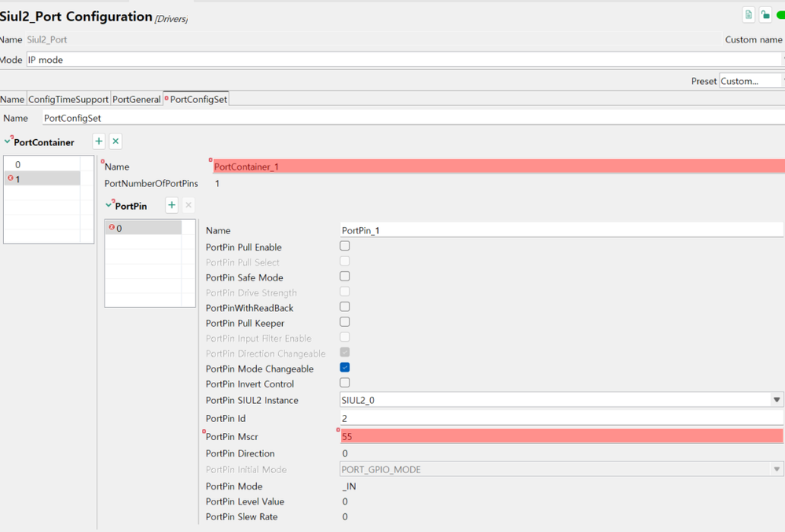This screenshot has width=785, height=532.
Task: Click disabled PortPin Direction Changeable checkbox
Action: [x=344, y=352]
